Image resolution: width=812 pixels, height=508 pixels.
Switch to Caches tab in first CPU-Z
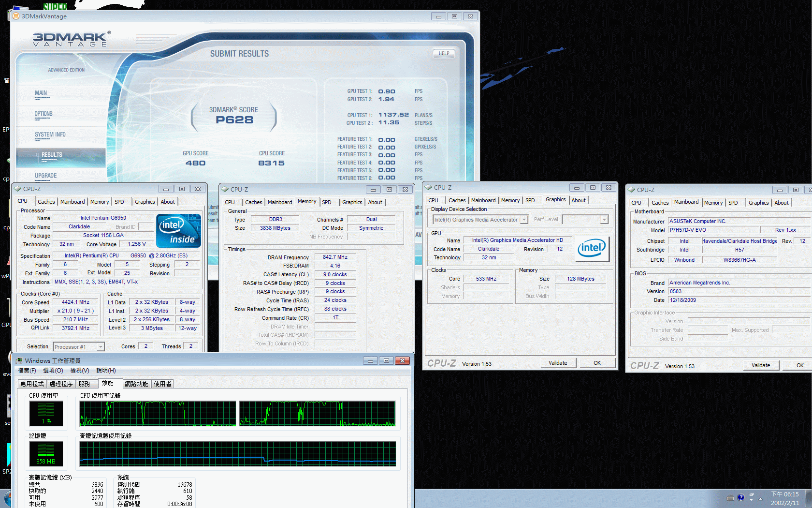click(46, 202)
